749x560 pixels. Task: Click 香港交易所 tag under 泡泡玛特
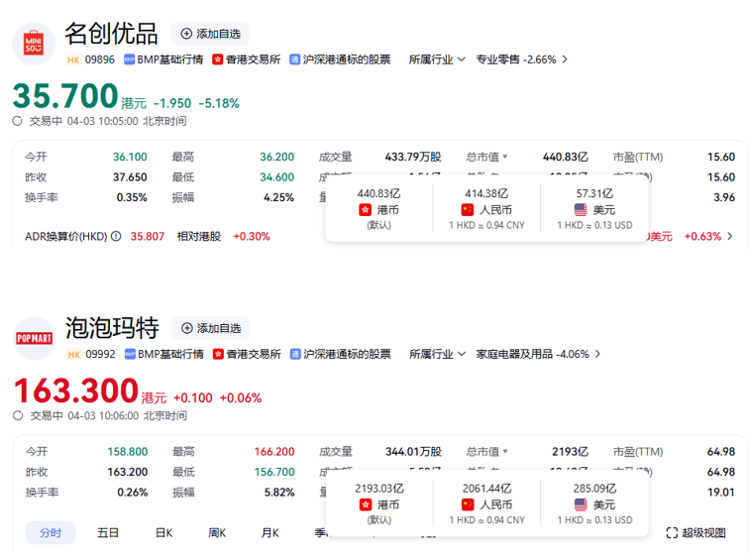coord(247,354)
